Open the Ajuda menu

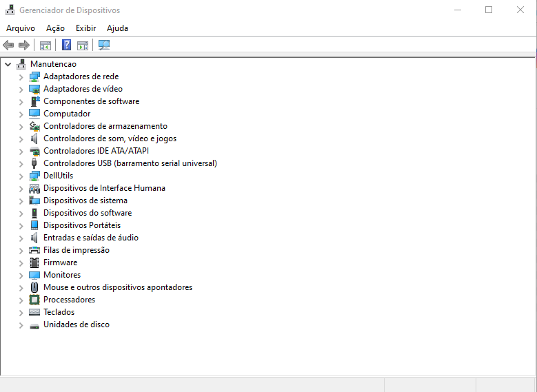117,28
